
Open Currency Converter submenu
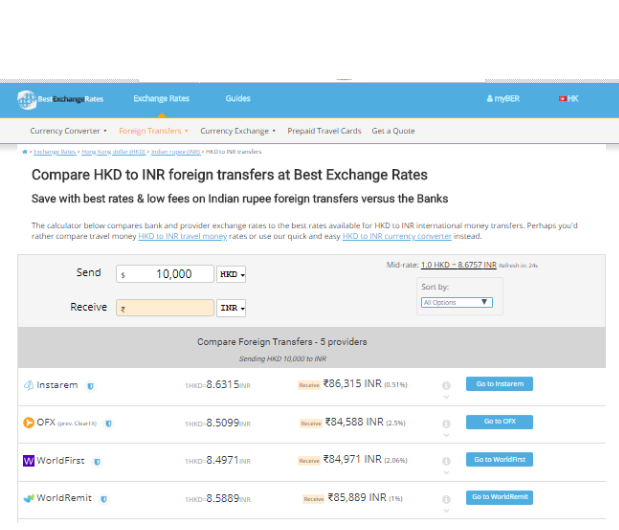click(68, 131)
